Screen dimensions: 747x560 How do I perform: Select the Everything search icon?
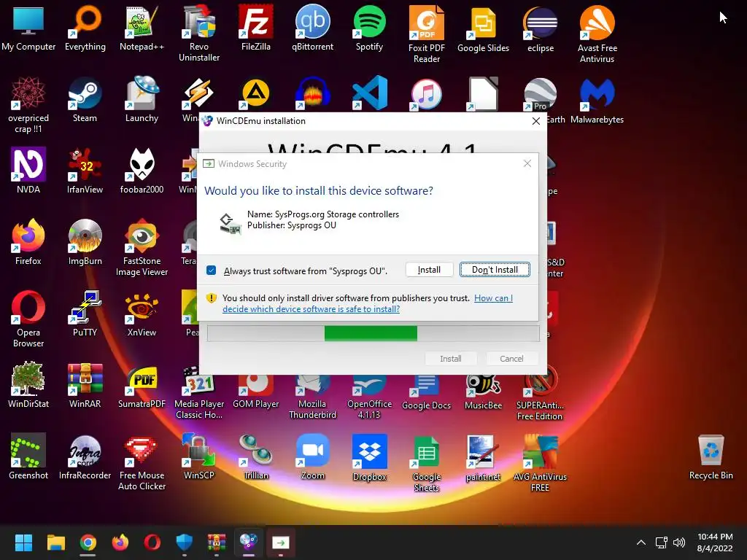tap(85, 28)
